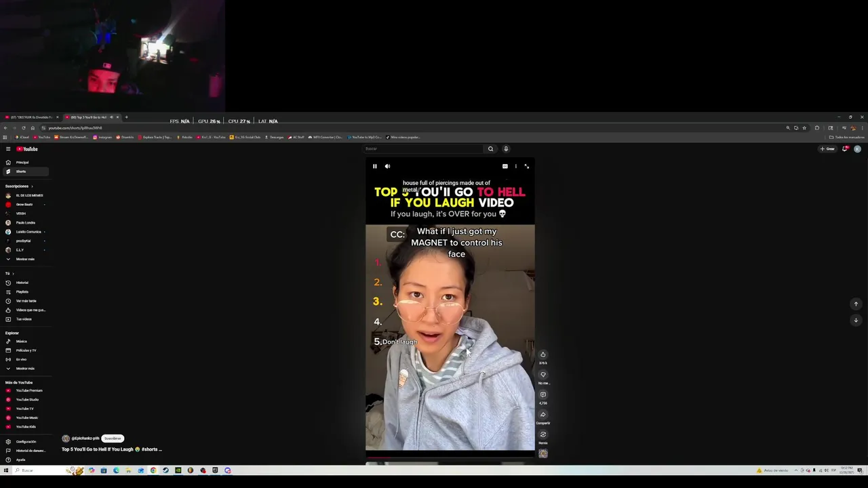Viewport: 868px width, 488px height.
Task: Open Películas y TV in Explorar
Action: click(26, 350)
